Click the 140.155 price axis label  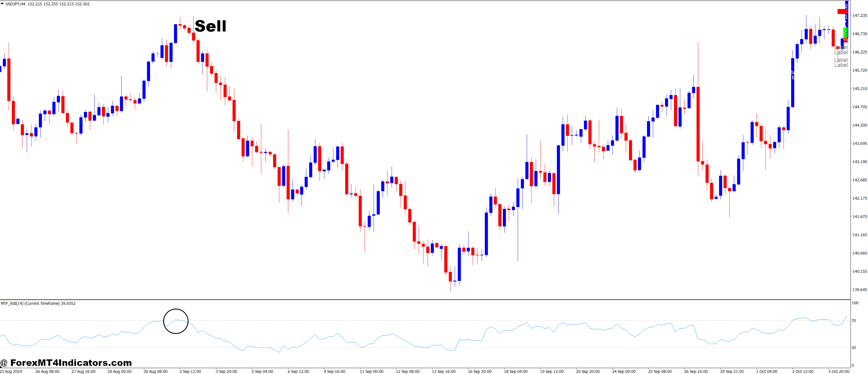(x=860, y=271)
